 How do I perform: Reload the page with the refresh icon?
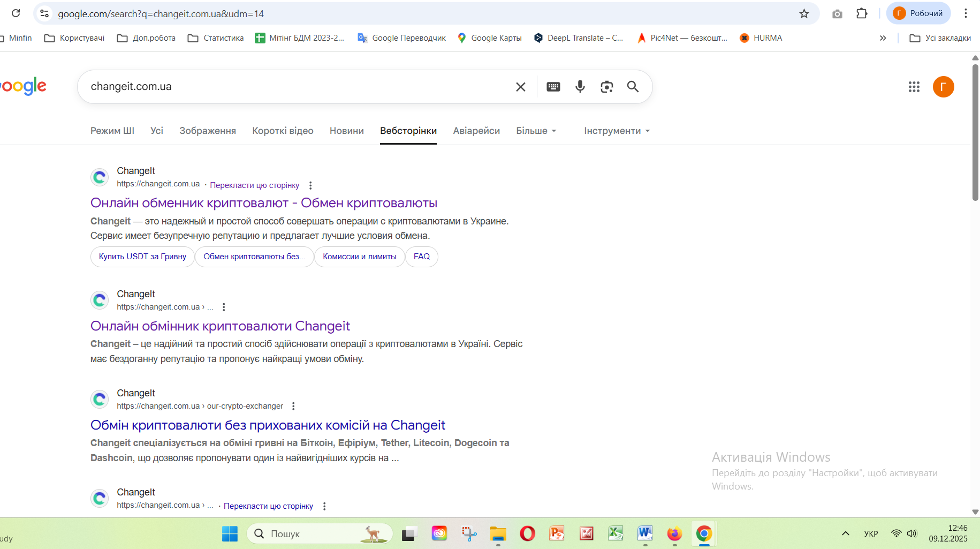[16, 13]
